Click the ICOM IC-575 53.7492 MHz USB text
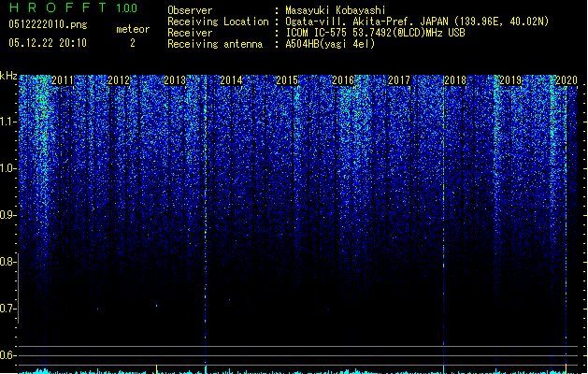The width and height of the screenshot is (588, 374). (376, 33)
